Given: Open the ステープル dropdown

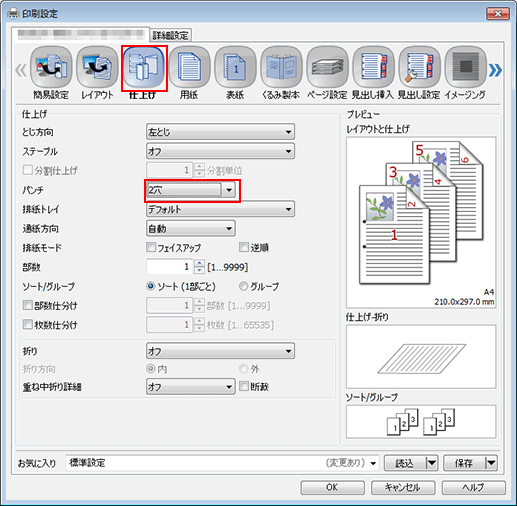Looking at the screenshot, I should click(x=220, y=151).
